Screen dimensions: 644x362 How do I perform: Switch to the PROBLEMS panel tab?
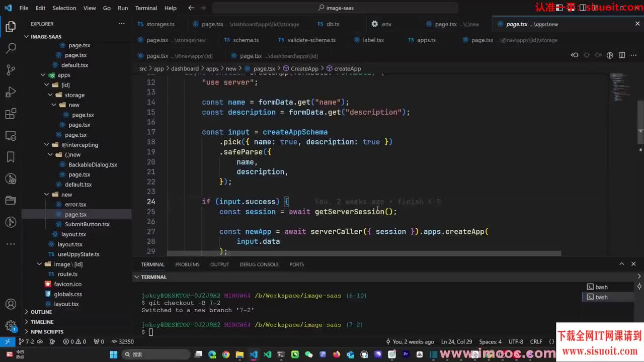point(187,264)
